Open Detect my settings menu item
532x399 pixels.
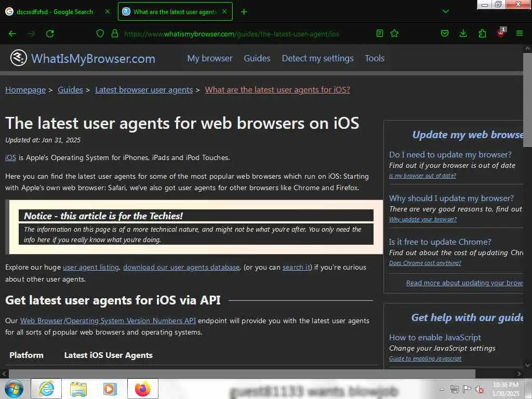[317, 58]
